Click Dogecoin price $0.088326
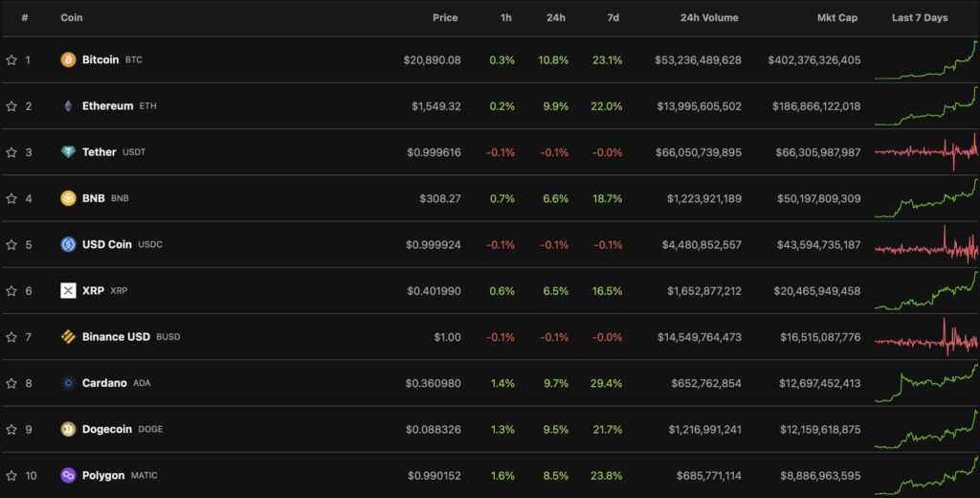 (x=434, y=429)
